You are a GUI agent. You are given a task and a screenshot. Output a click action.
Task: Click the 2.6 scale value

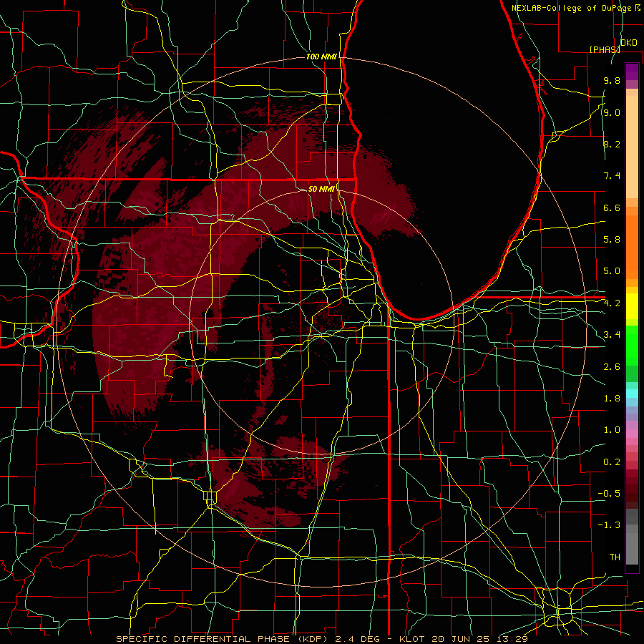click(x=612, y=367)
